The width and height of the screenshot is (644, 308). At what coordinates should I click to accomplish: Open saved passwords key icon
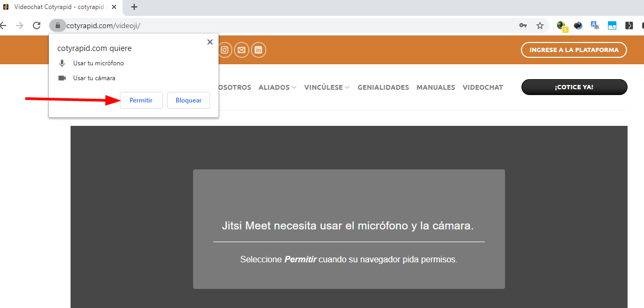point(523,25)
